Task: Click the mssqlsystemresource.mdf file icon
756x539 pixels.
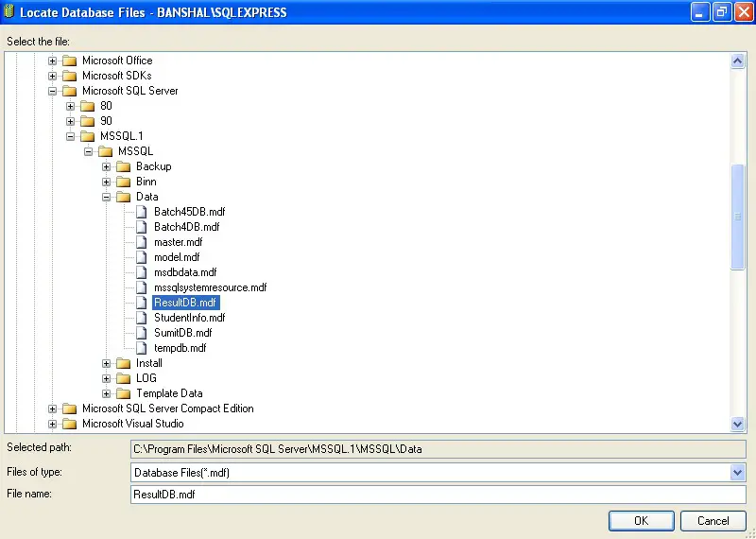Action: pos(141,287)
